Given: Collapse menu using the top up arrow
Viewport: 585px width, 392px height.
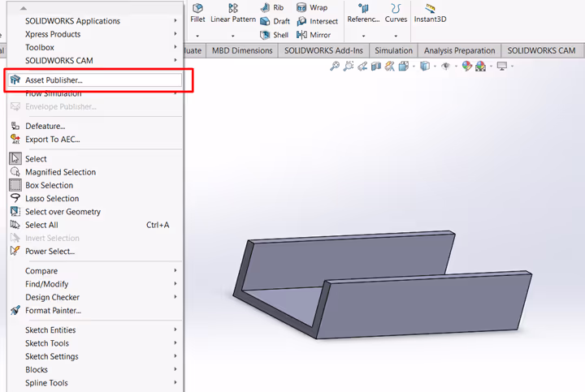Looking at the screenshot, I should pyautogui.click(x=23, y=8).
